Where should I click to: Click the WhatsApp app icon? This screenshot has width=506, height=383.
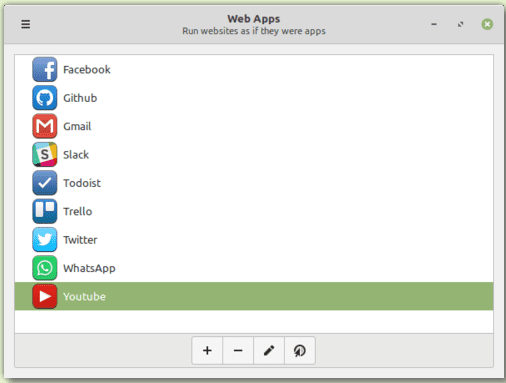coord(45,268)
